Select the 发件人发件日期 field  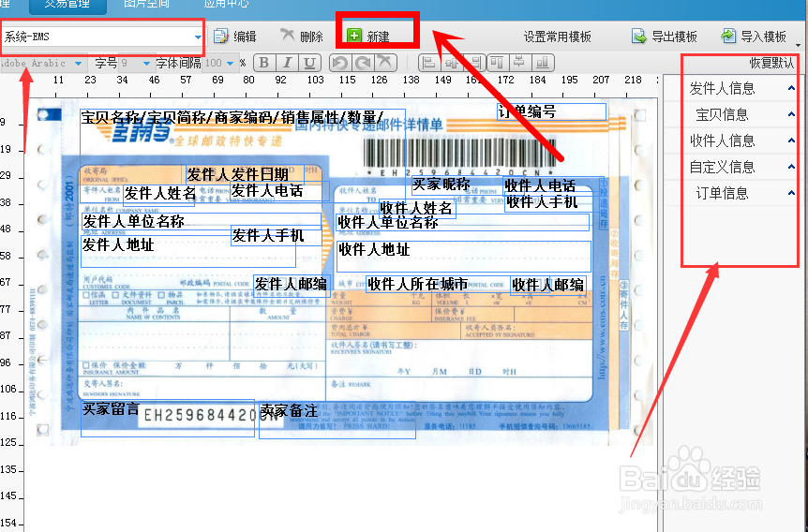pyautogui.click(x=245, y=174)
